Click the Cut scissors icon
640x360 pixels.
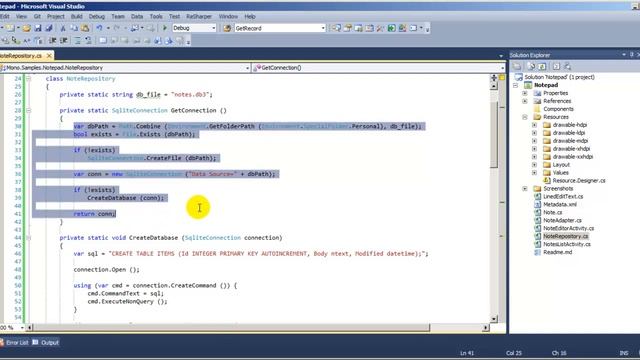(x=63, y=28)
